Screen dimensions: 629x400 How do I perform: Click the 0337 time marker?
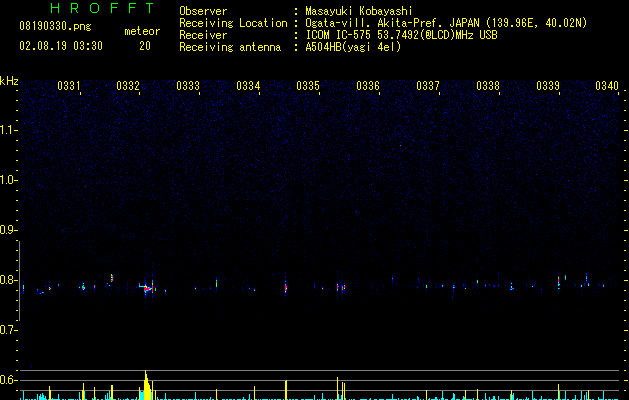click(x=428, y=86)
